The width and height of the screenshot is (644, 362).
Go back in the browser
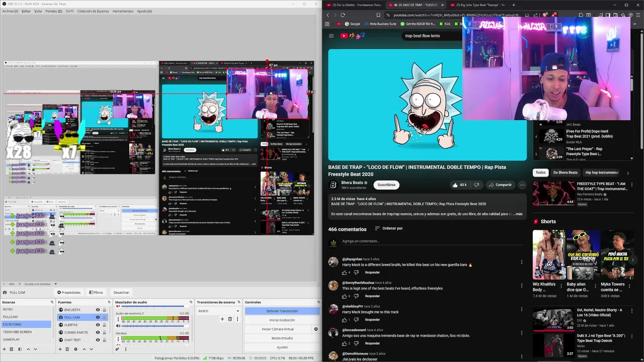[x=328, y=15]
